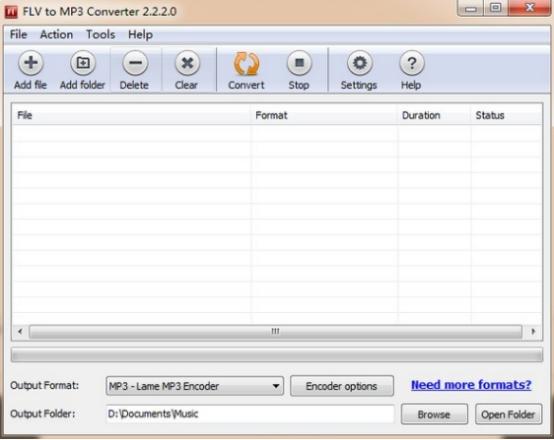Click the Add folder icon
The height and width of the screenshot is (440, 554).
(83, 63)
